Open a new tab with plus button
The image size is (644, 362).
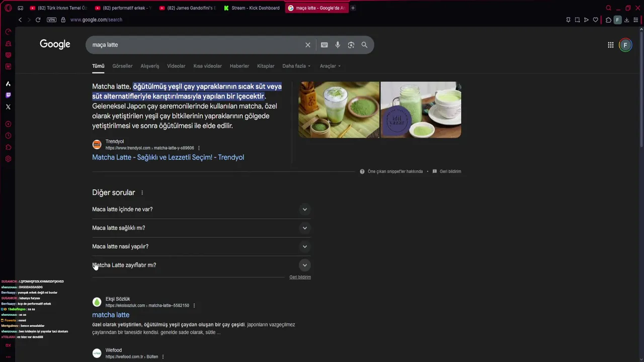(x=353, y=8)
